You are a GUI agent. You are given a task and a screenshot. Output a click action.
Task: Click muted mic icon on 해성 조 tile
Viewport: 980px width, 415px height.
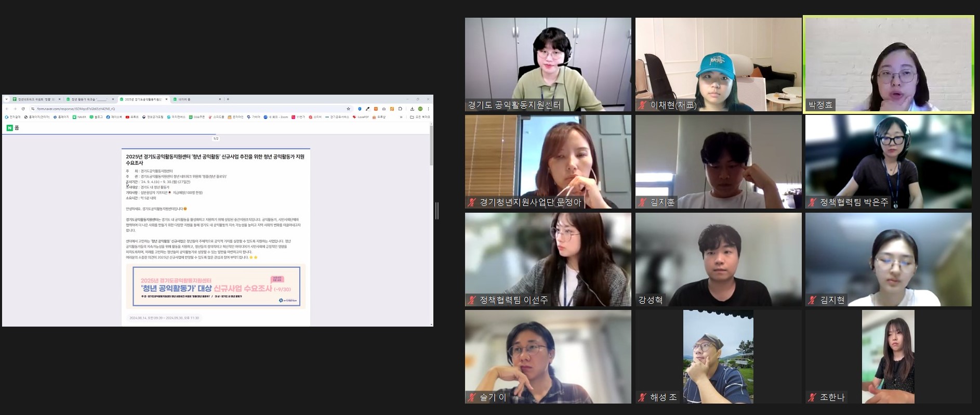pos(643,397)
